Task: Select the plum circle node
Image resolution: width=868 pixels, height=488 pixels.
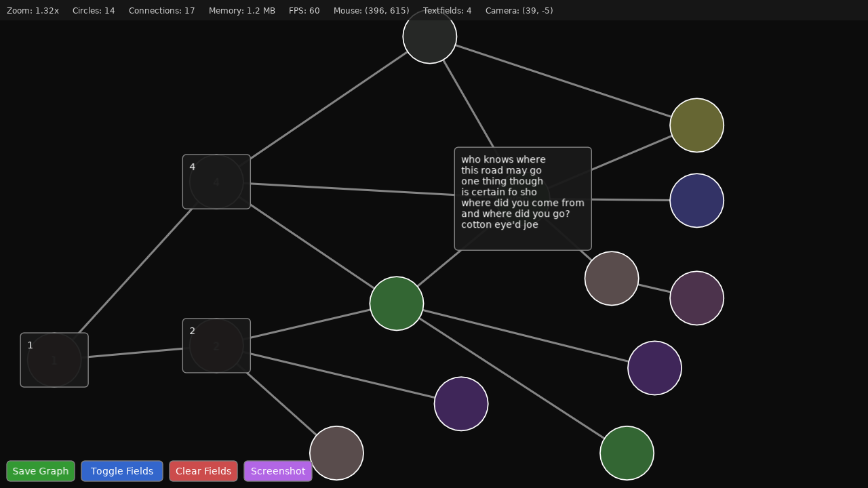Action: 697,298
